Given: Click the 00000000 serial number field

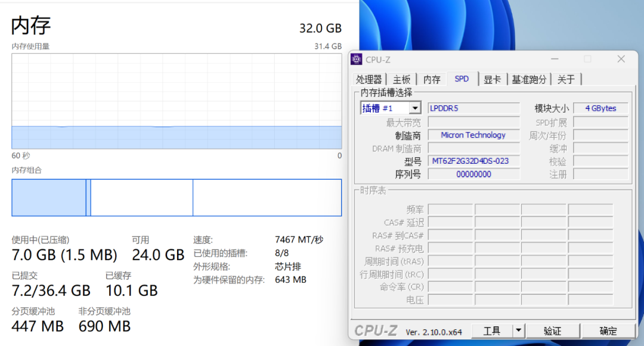Looking at the screenshot, I should point(473,174).
